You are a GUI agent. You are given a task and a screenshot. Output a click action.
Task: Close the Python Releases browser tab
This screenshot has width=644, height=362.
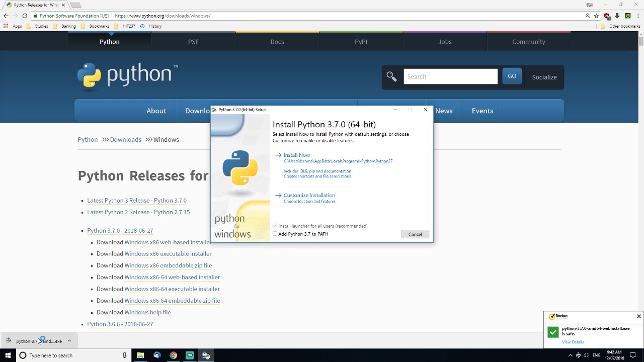pos(63,5)
